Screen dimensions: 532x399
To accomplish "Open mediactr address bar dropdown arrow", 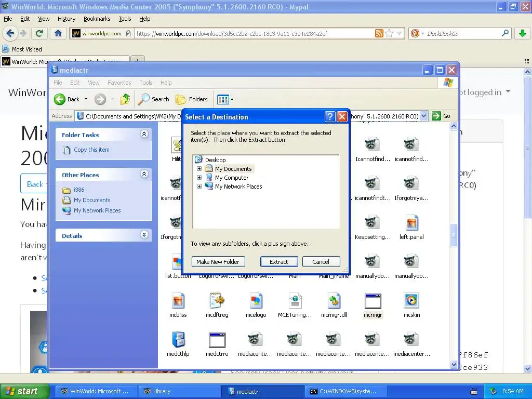I will [x=424, y=116].
